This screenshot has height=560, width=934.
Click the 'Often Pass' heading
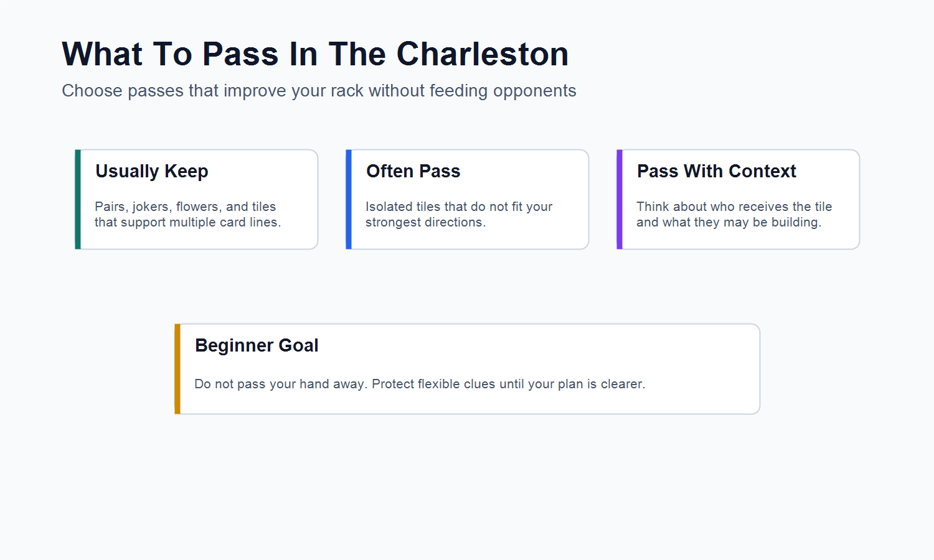click(x=413, y=171)
